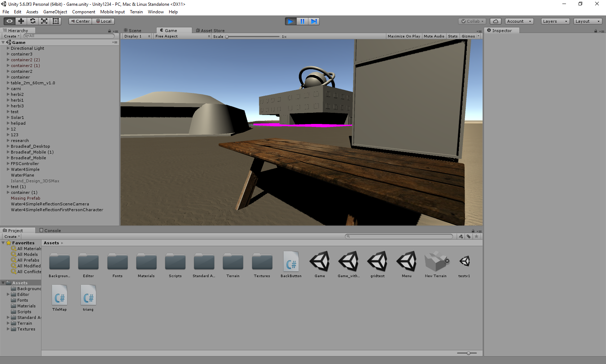Open the cloud services icon

click(x=495, y=21)
